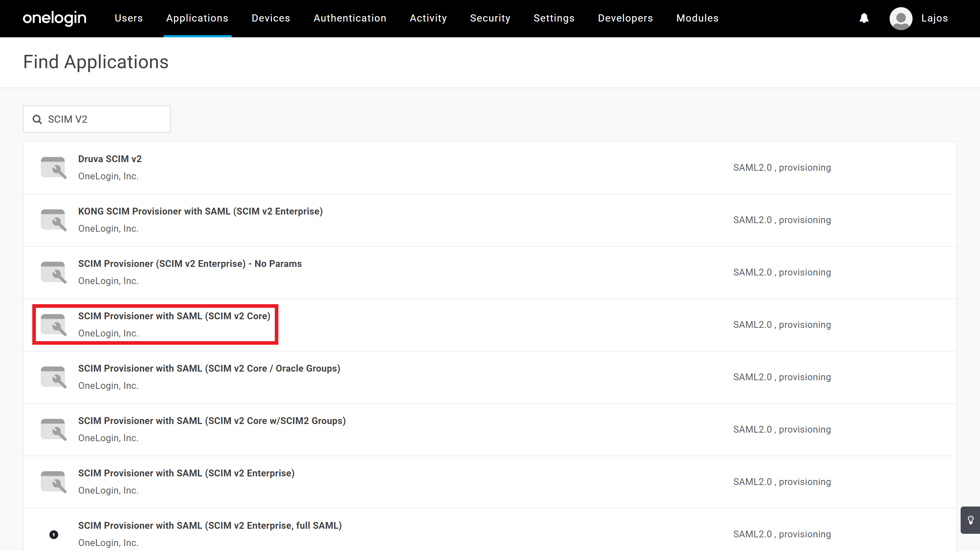Open the Security menu
Image resolution: width=980 pixels, height=551 pixels.
tap(490, 18)
